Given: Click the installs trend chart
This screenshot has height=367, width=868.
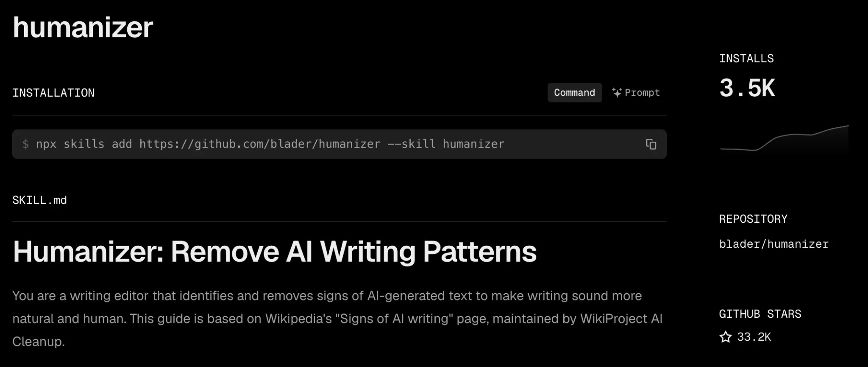Looking at the screenshot, I should coord(784,138).
